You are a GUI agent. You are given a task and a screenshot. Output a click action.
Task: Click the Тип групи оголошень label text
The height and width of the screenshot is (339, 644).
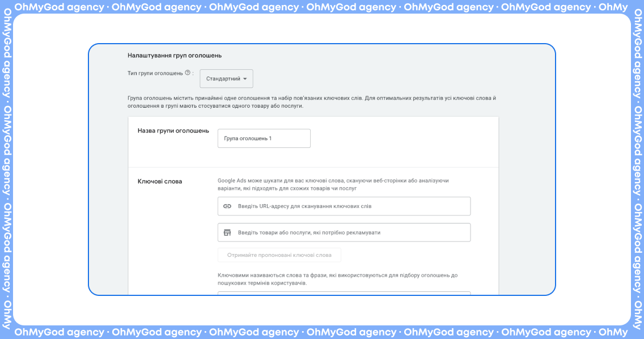[x=155, y=73]
